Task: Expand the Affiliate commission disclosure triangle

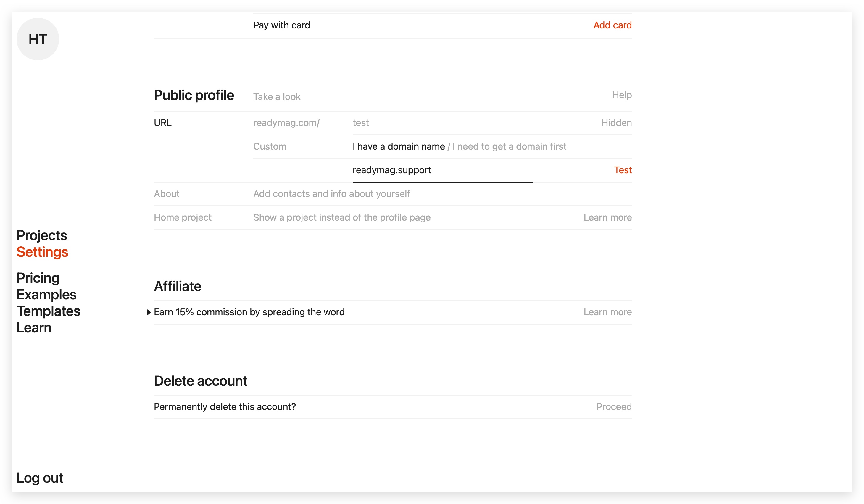Action: (x=149, y=312)
